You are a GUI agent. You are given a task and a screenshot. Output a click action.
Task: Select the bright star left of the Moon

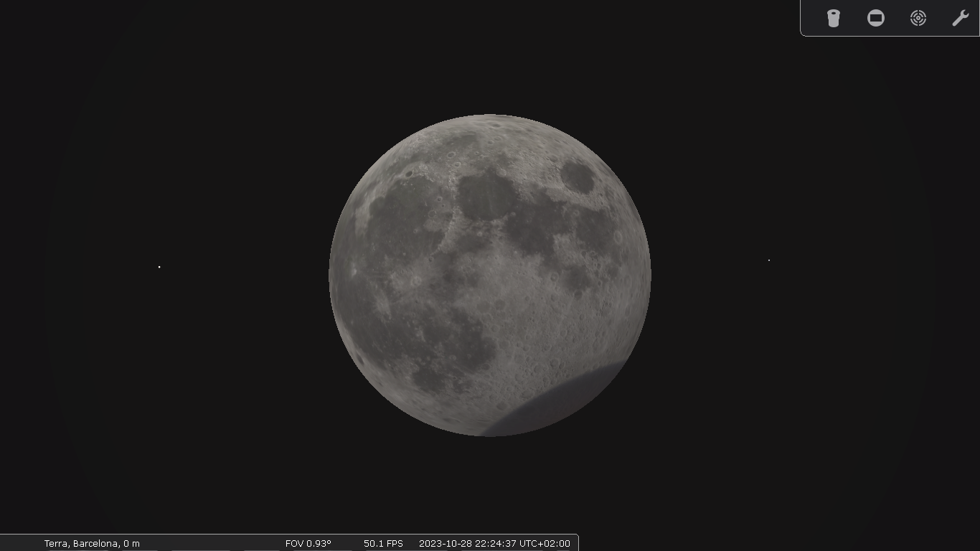pyautogui.click(x=159, y=267)
